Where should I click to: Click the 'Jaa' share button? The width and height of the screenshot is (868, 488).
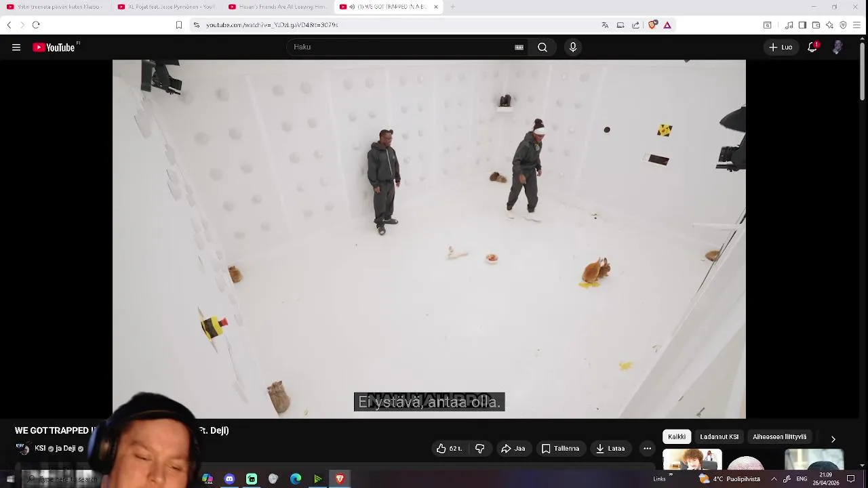[513, 449]
